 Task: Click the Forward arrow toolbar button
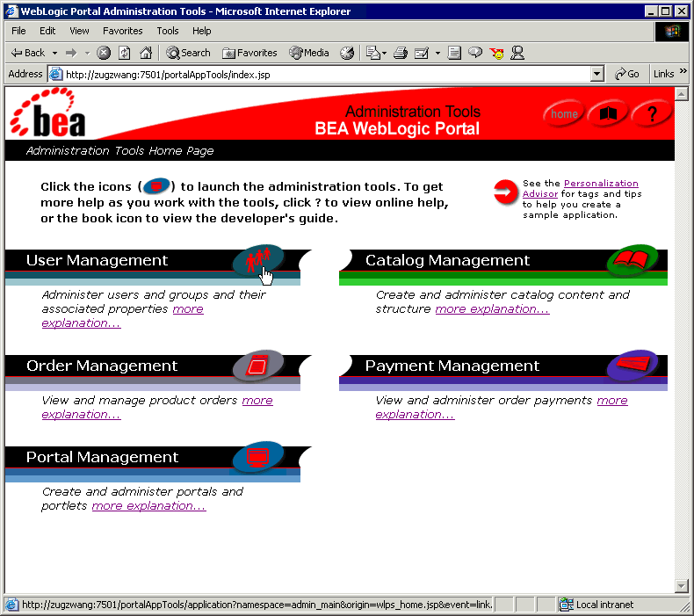71,53
